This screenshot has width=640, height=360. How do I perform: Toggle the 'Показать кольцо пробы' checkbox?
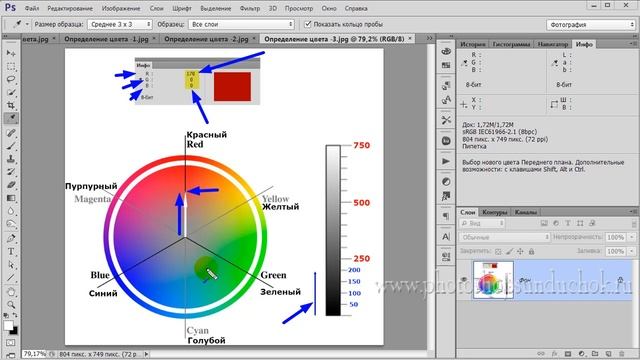pyautogui.click(x=308, y=24)
